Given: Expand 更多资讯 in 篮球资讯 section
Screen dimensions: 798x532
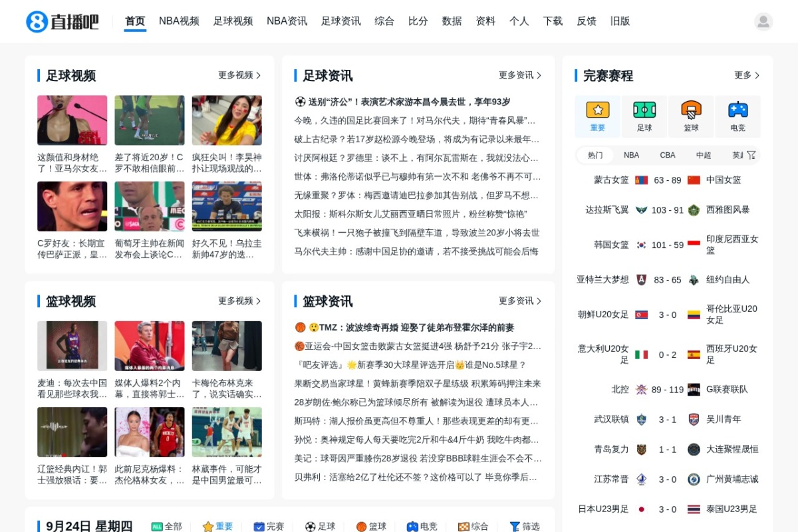Looking at the screenshot, I should click(x=520, y=301).
